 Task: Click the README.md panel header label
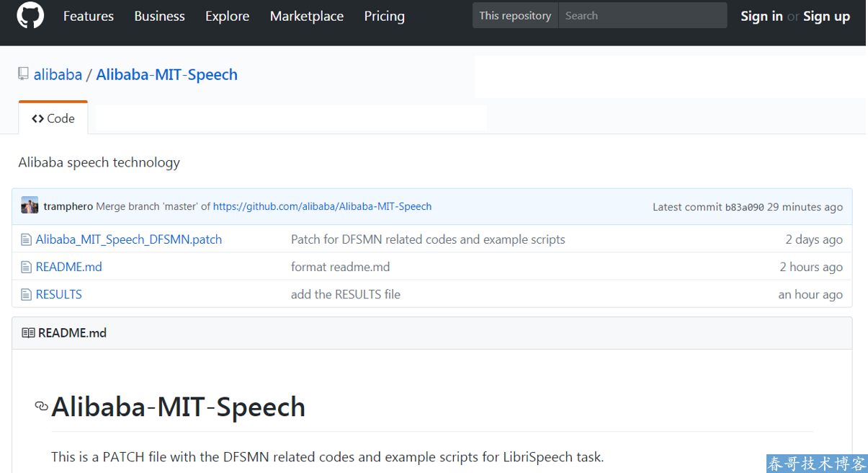(x=72, y=333)
